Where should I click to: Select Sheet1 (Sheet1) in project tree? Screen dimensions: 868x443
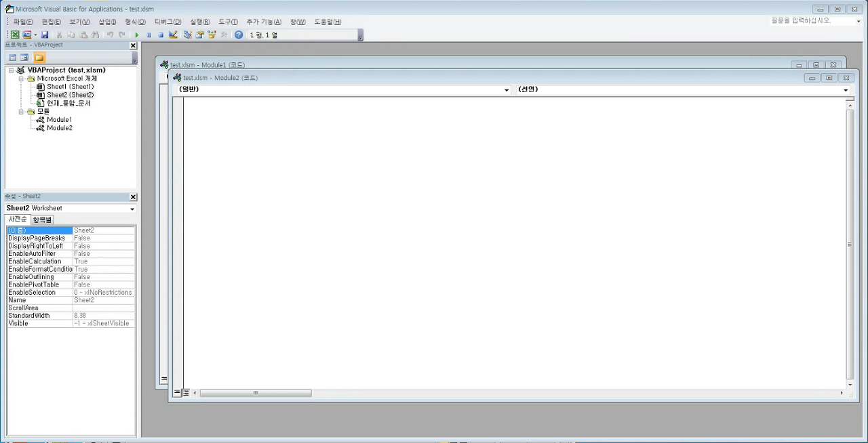coord(70,87)
